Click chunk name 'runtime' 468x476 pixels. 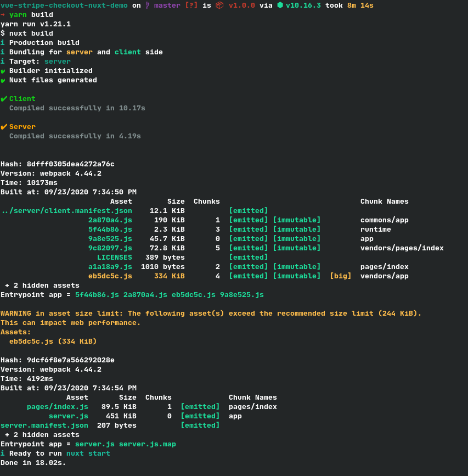(375, 229)
